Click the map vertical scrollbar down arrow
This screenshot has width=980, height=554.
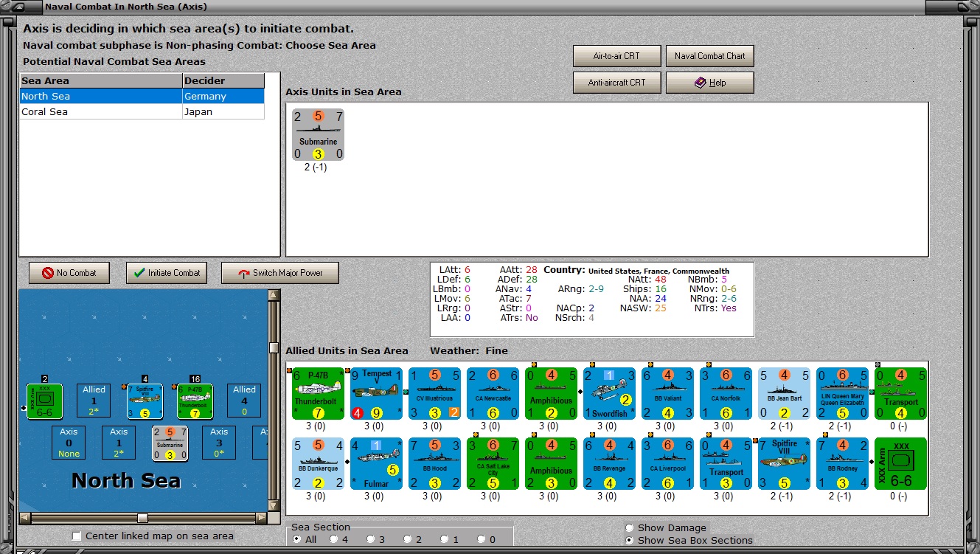click(x=274, y=507)
